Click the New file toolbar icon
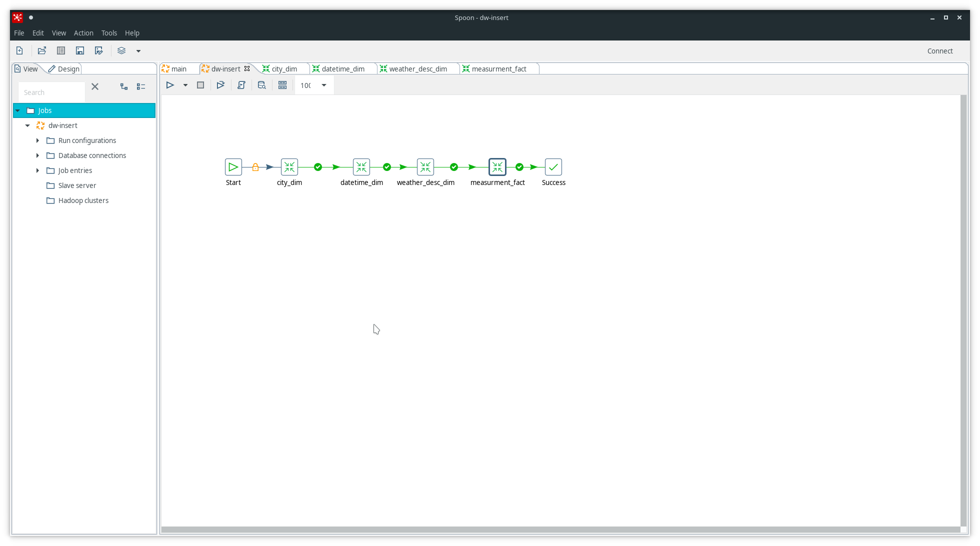Viewport: 980px width, 546px height. click(x=19, y=50)
